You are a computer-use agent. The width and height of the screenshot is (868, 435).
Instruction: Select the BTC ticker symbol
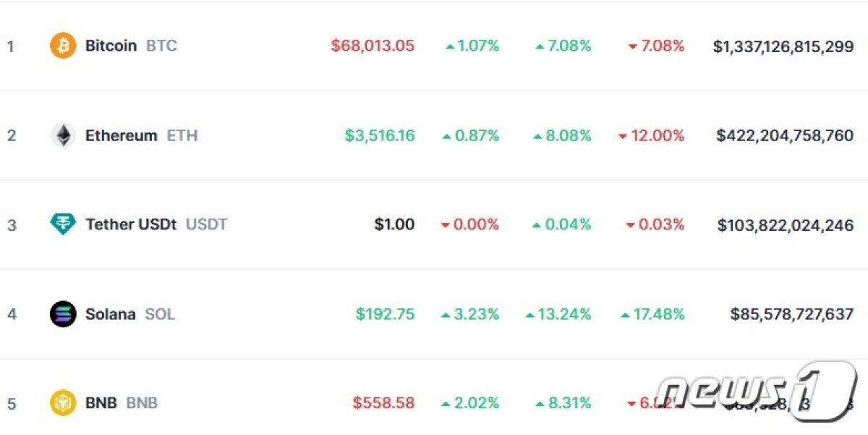[161, 46]
